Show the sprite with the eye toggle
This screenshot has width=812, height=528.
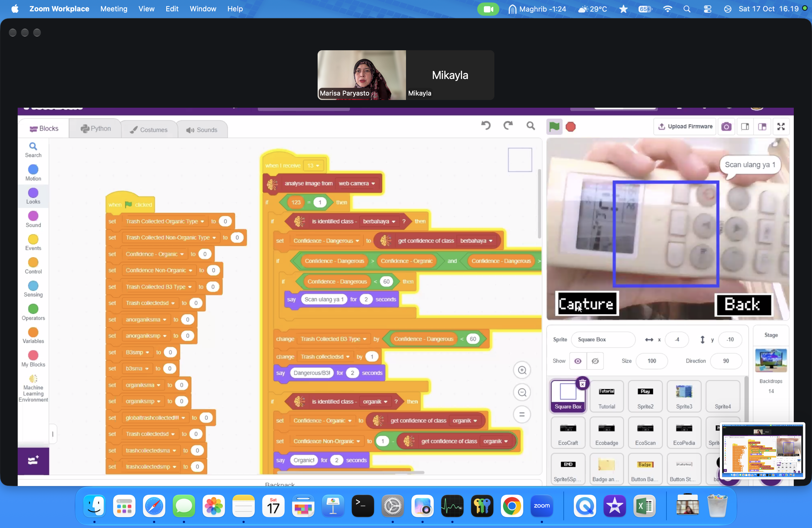578,361
